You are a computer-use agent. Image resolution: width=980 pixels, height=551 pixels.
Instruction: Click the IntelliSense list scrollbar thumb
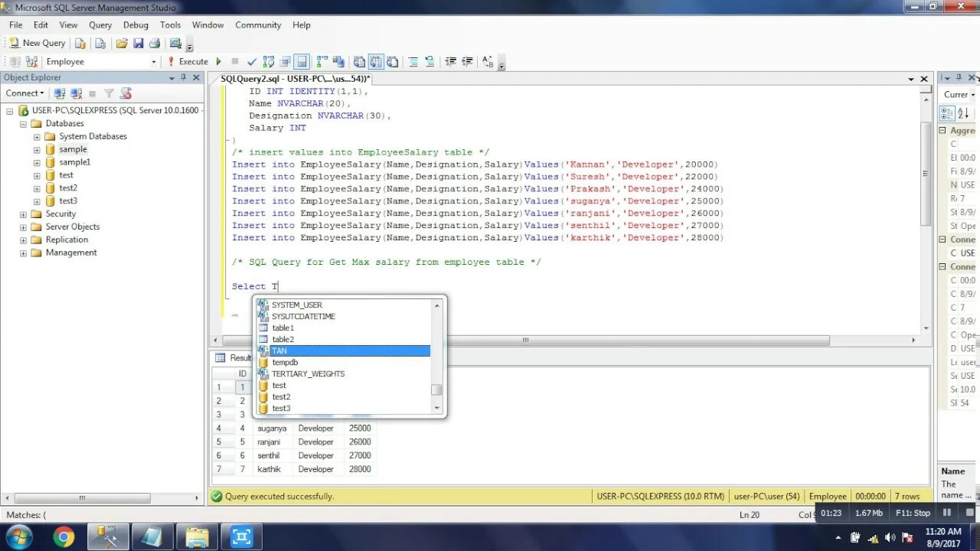(x=436, y=390)
